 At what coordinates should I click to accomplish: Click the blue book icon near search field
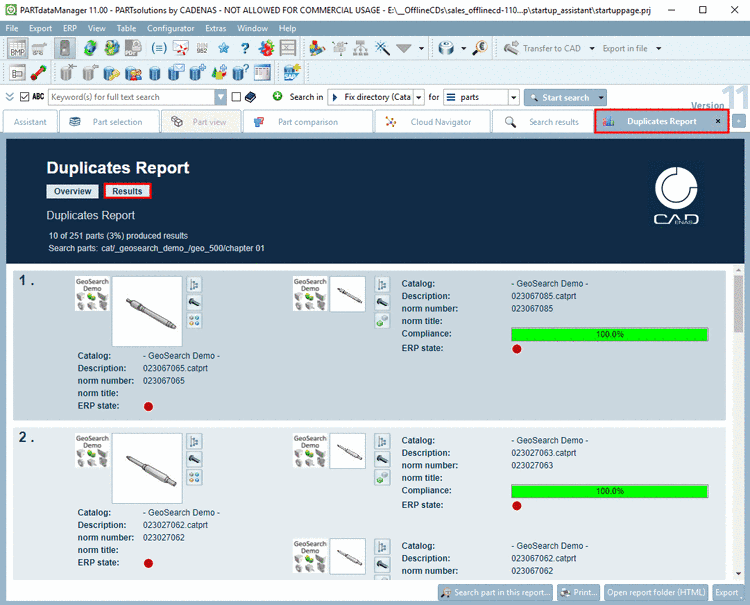click(x=251, y=97)
